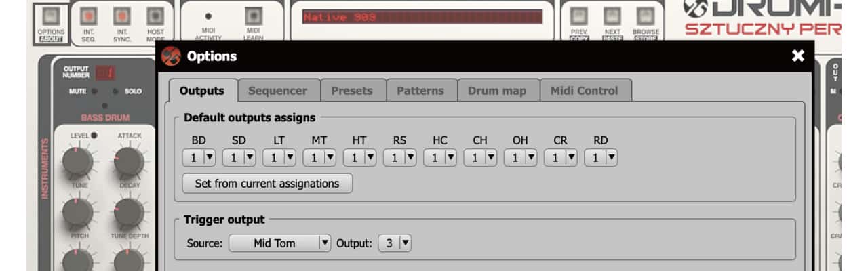Switch to the Sequencer tab
868x271 pixels.
(277, 91)
